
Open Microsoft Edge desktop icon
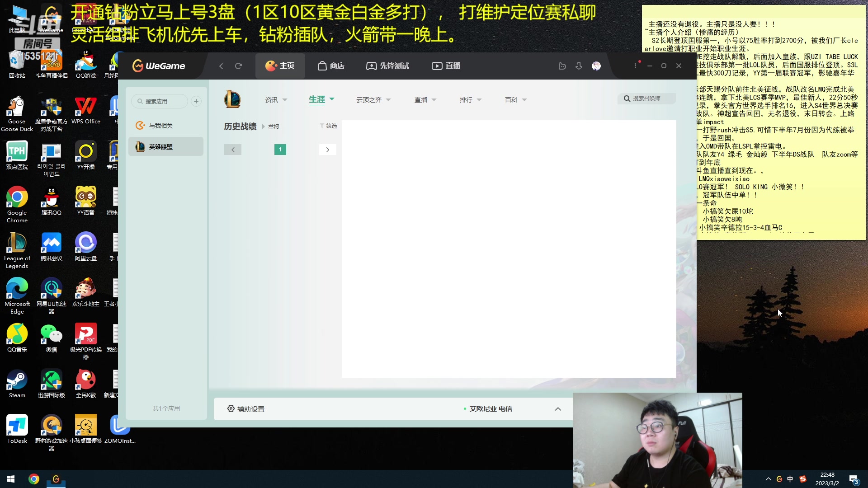[17, 296]
